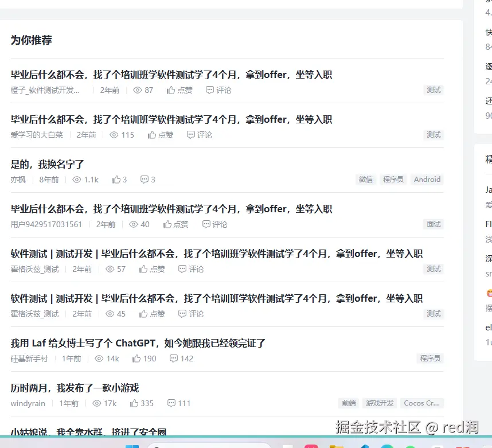This screenshot has height=448, width=492.
Task: Click the eye icon showing 14k views
Action: point(100,359)
